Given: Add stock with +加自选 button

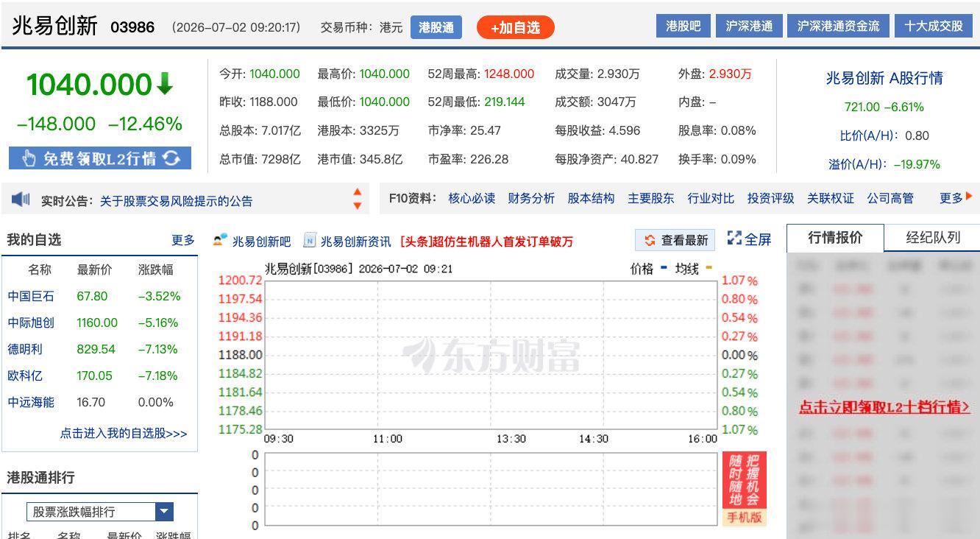Looking at the screenshot, I should tap(516, 27).
